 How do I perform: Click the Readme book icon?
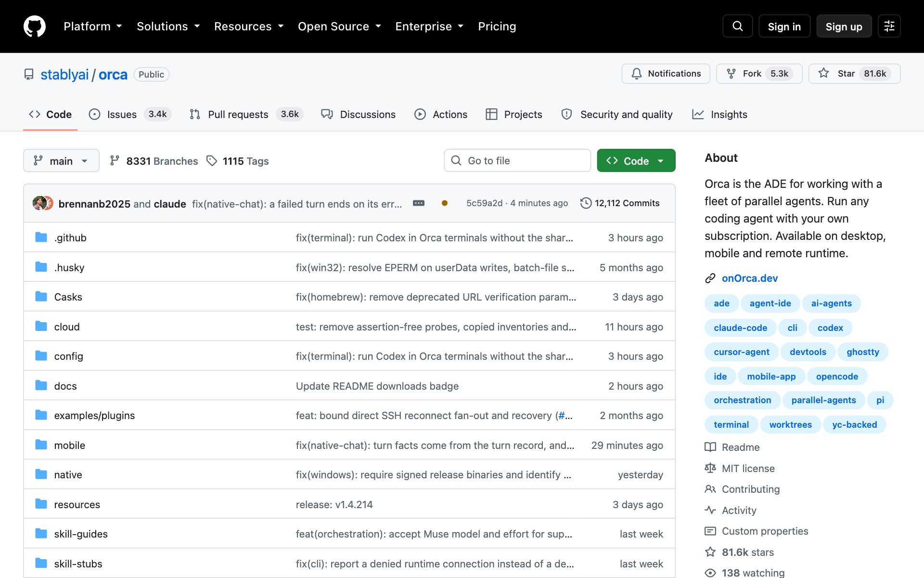710,447
